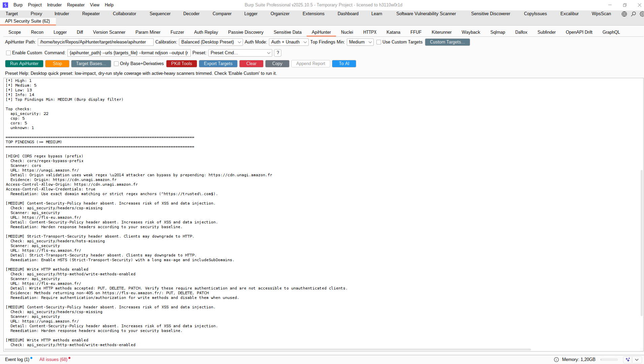Switch to the Comparer tab
Screen dimensions: 644x364
click(222, 14)
